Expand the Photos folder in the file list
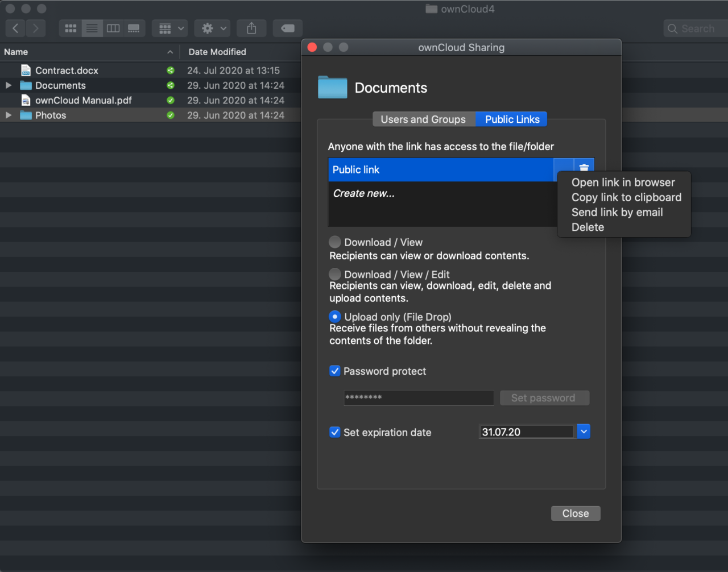This screenshot has height=572, width=728. (7, 115)
